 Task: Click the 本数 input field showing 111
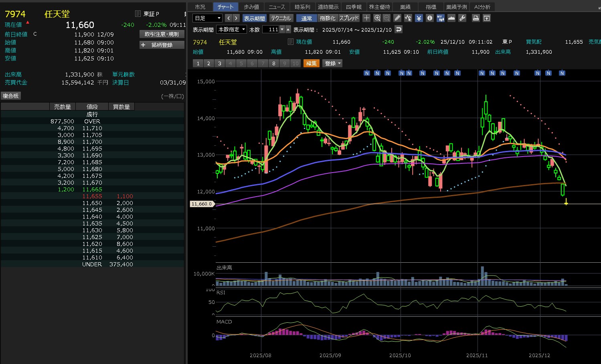pos(271,29)
